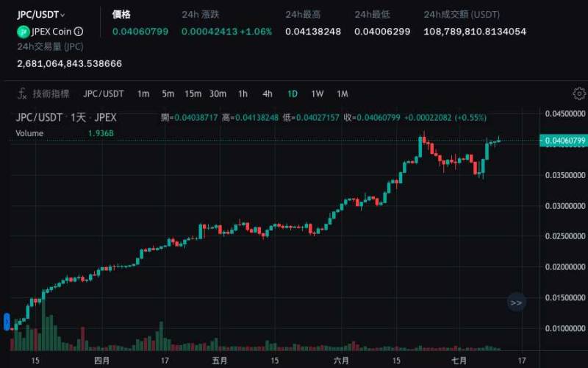The height and width of the screenshot is (368, 588).
Task: Select the 30m timeframe
Action: (x=218, y=94)
